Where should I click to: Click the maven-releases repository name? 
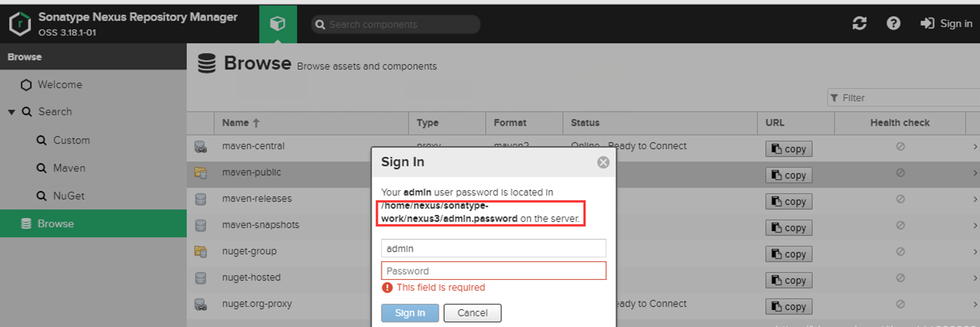tap(257, 199)
